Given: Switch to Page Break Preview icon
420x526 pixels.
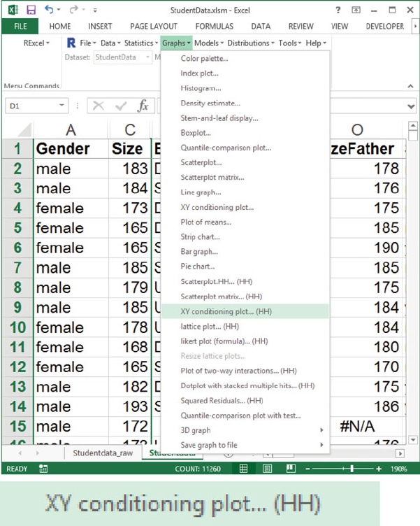Looking at the screenshot, I should point(291,469).
